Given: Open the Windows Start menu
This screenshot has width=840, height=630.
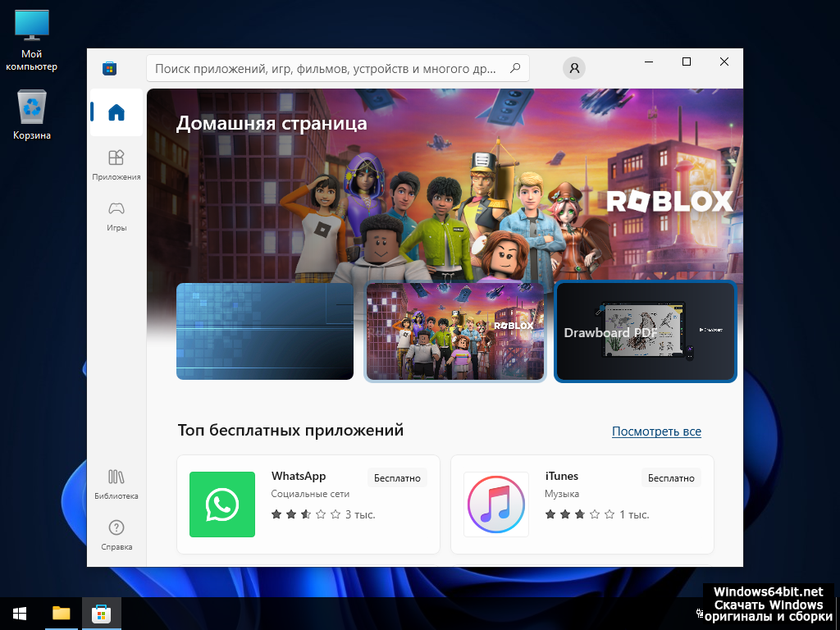Looking at the screenshot, I should 20,613.
